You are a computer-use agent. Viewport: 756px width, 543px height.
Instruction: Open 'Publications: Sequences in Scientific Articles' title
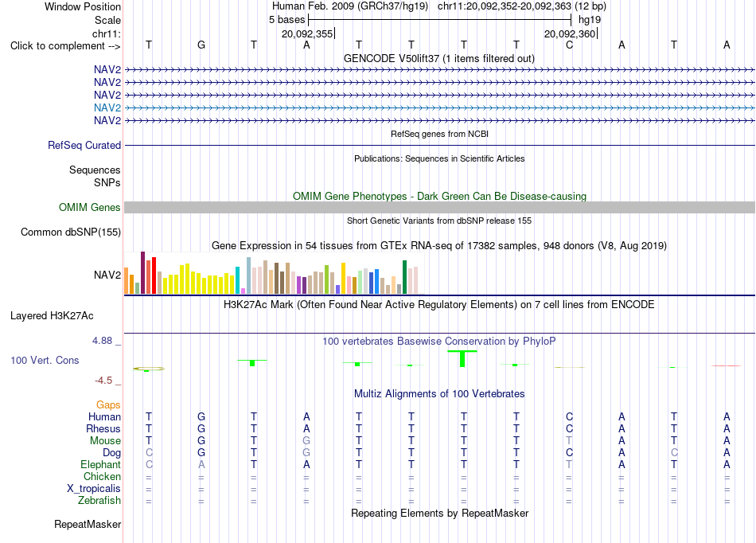tap(439, 158)
